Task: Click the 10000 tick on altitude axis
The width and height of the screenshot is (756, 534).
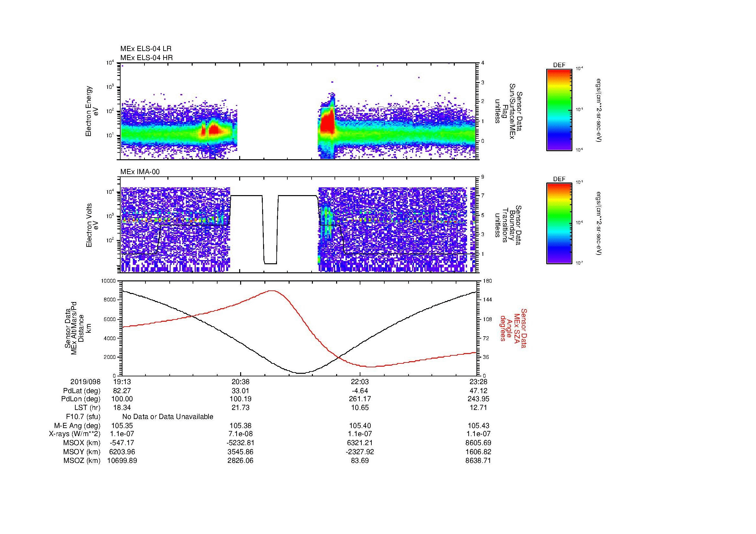Action: [x=108, y=281]
